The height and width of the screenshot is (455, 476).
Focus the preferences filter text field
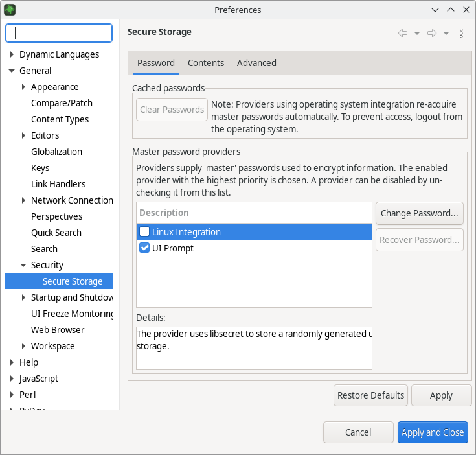click(59, 33)
